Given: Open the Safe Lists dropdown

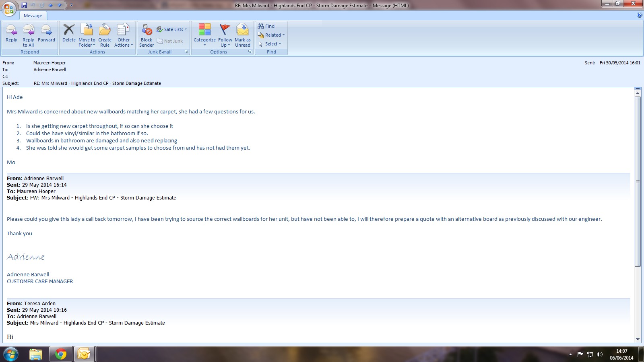Looking at the screenshot, I should pyautogui.click(x=172, y=29).
